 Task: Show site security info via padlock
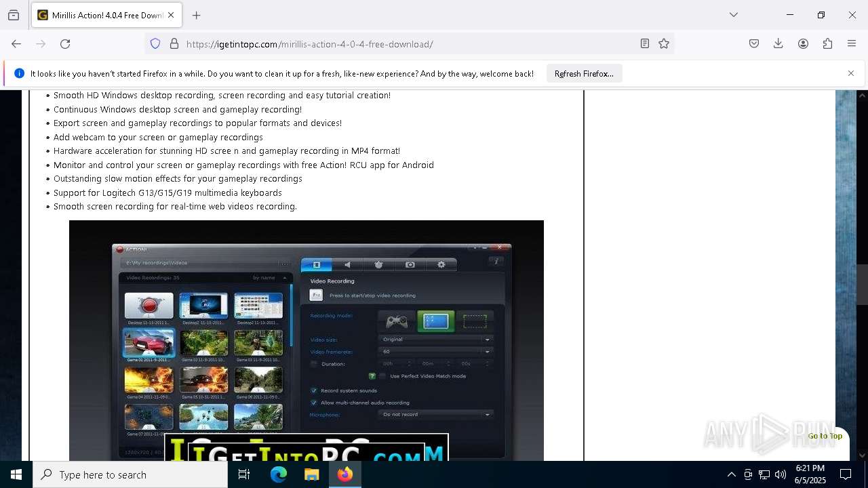[x=174, y=43]
